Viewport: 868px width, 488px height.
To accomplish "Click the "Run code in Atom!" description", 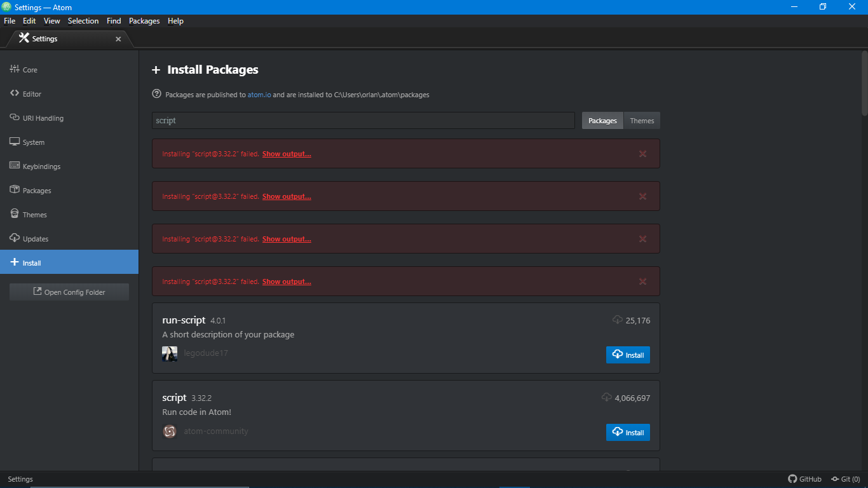I will pyautogui.click(x=196, y=412).
